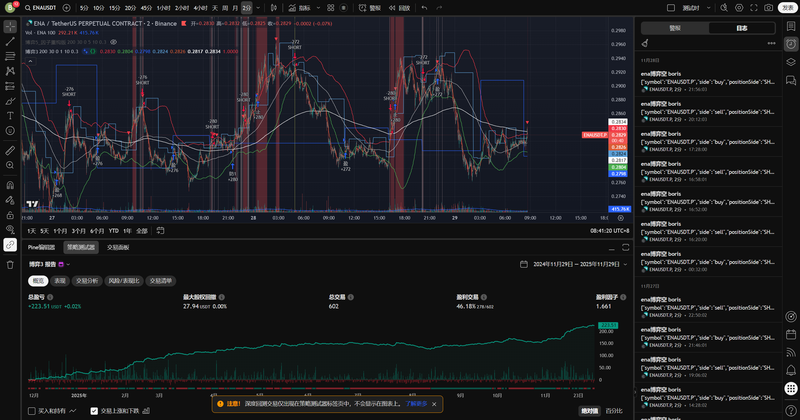Screen dimensions: 800x420
Task: Open the 交易清单 tab
Action: pyautogui.click(x=161, y=281)
